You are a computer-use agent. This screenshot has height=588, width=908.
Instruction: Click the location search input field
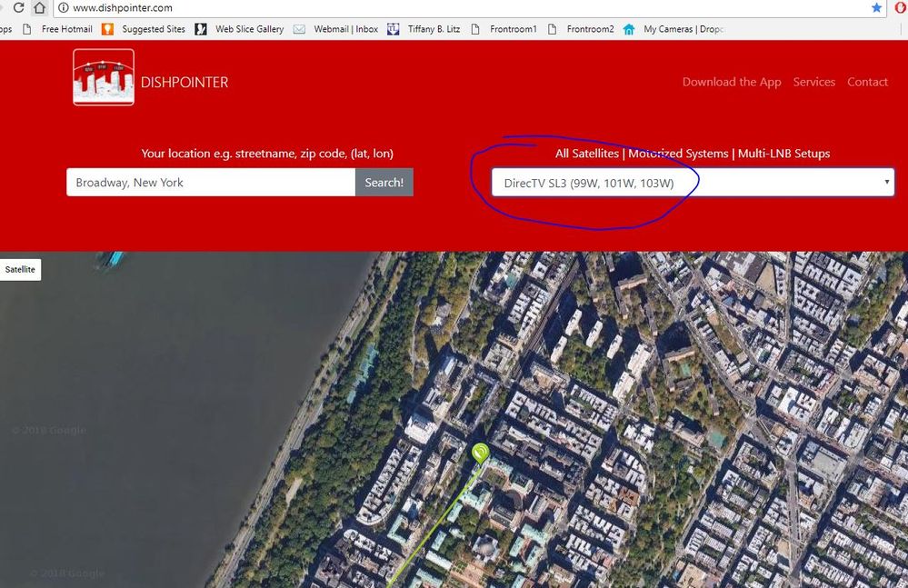click(x=210, y=183)
